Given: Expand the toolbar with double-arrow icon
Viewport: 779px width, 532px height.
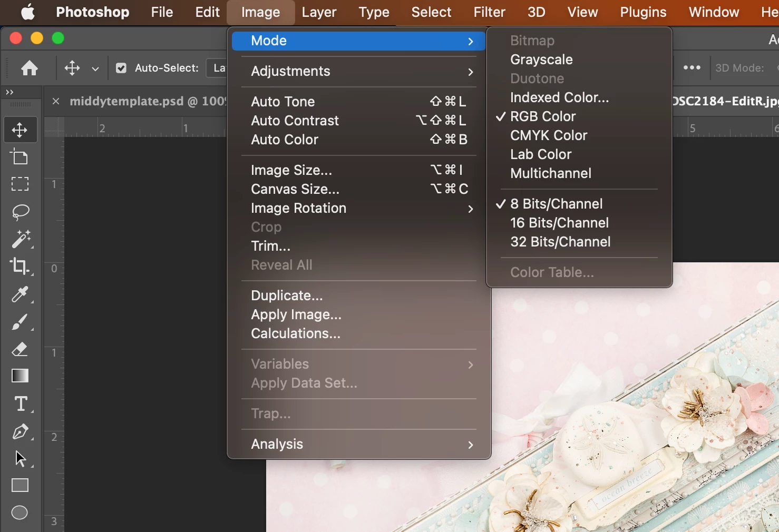Looking at the screenshot, I should [x=9, y=92].
